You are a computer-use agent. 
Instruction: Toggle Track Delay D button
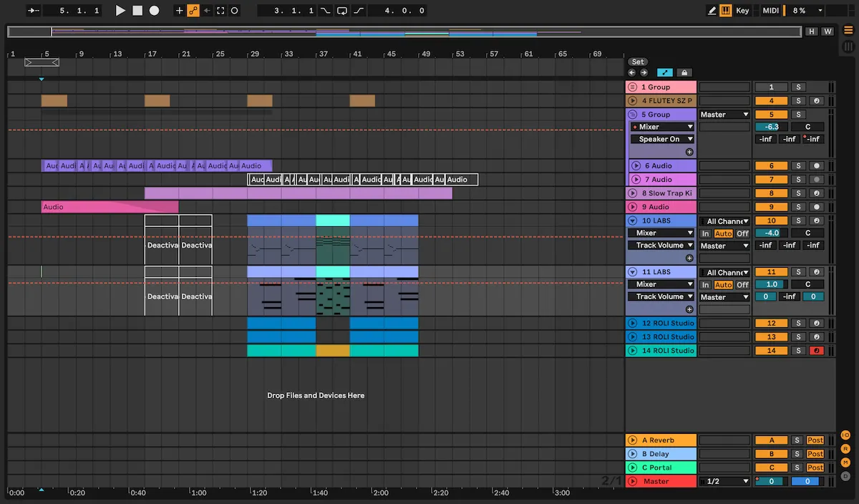pos(845,476)
